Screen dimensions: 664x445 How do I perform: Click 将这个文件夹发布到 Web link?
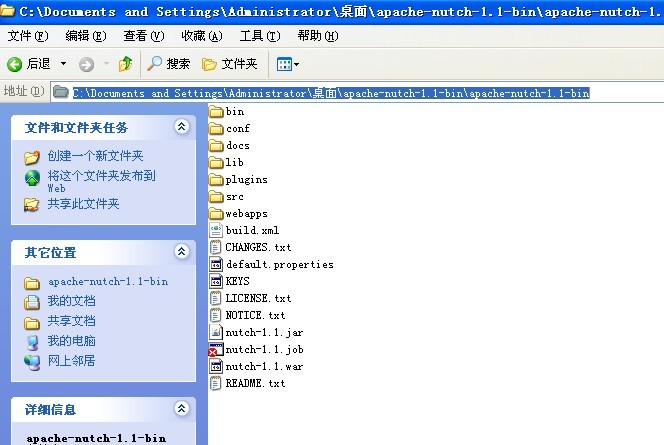(x=102, y=181)
